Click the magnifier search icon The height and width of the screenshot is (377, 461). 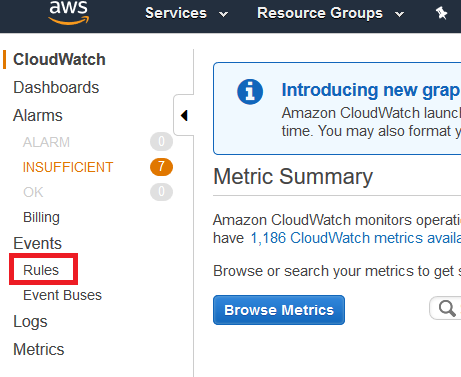447,308
